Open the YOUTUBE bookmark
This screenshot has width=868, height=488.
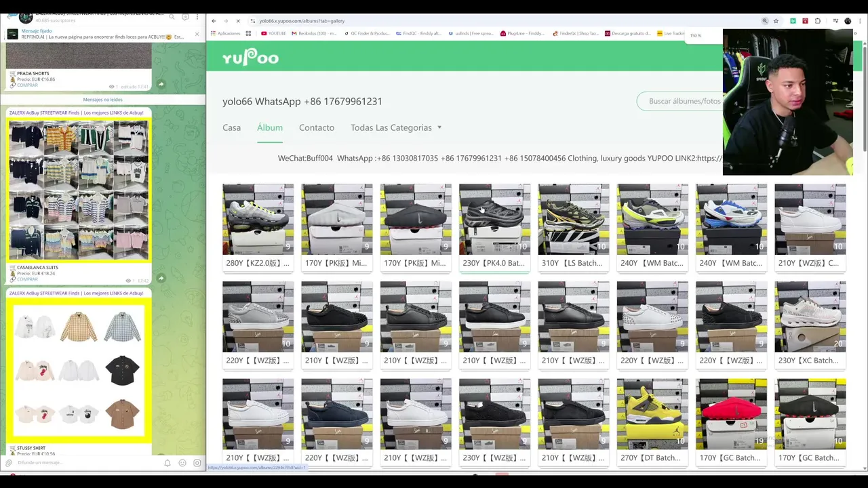[273, 33]
